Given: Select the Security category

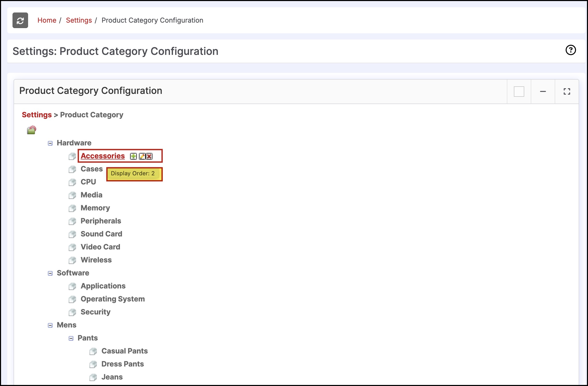Looking at the screenshot, I should (95, 312).
